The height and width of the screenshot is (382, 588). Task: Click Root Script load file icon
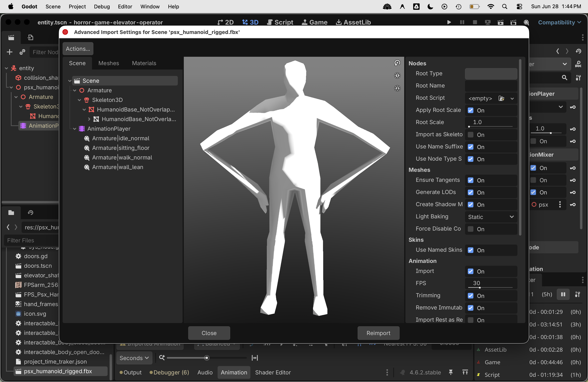coord(501,98)
